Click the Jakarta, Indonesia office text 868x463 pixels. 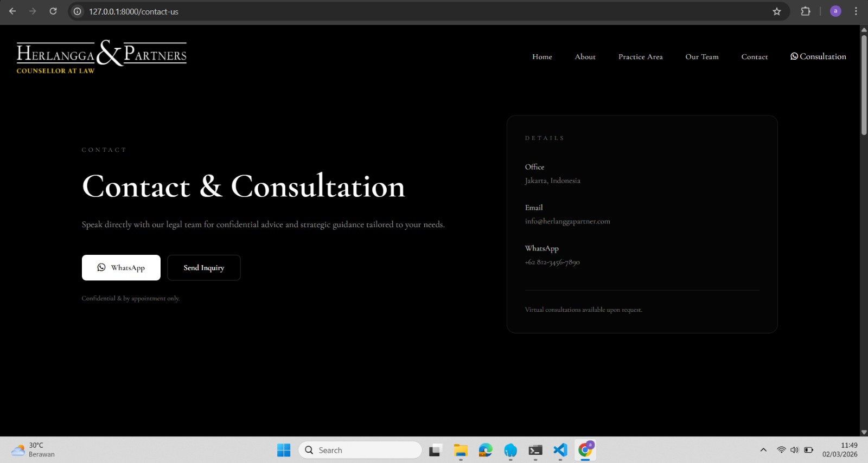coord(552,181)
